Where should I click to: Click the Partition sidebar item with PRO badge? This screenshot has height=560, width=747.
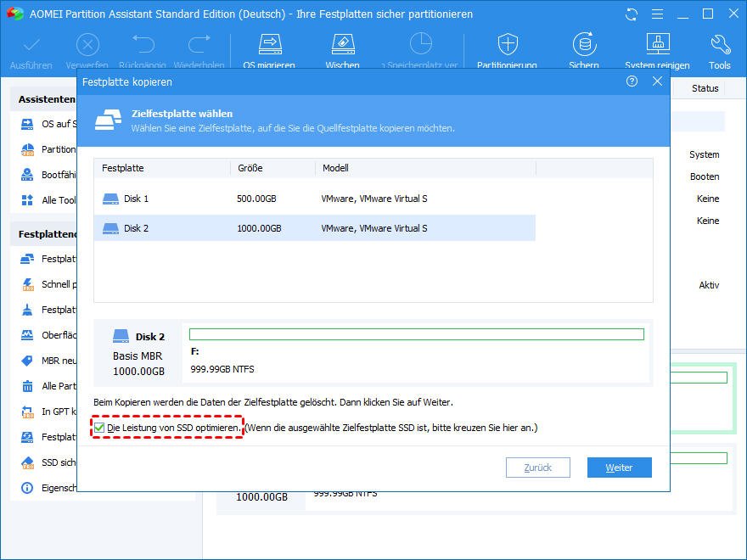pos(48,149)
